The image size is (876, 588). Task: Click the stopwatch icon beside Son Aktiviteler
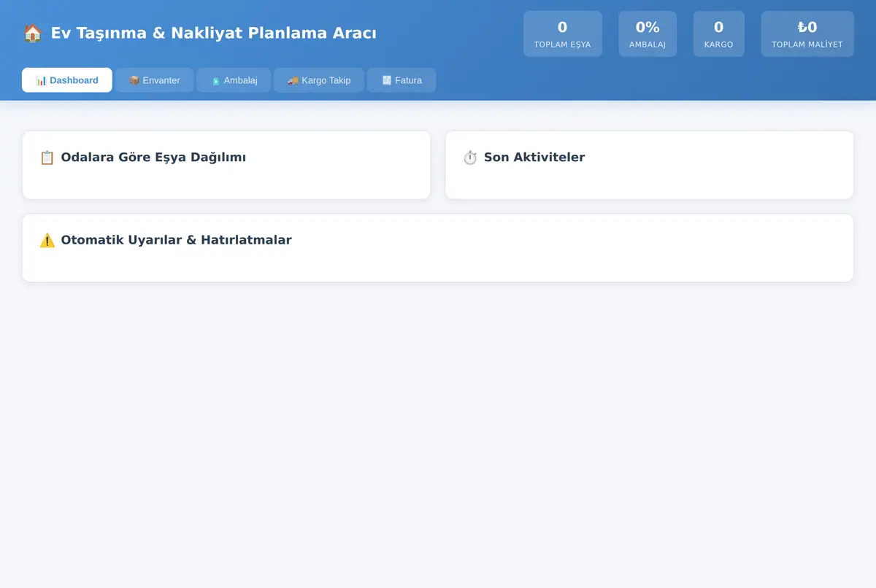470,158
